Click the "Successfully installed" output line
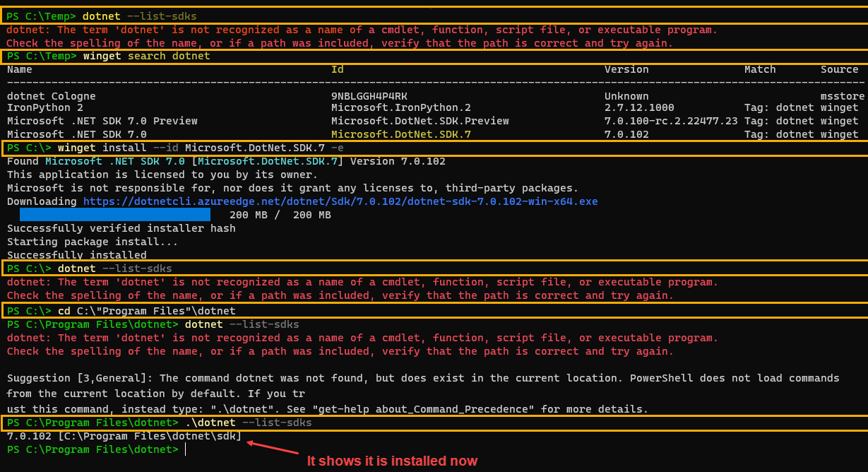Viewport: 868px width, 472px height. click(76, 255)
